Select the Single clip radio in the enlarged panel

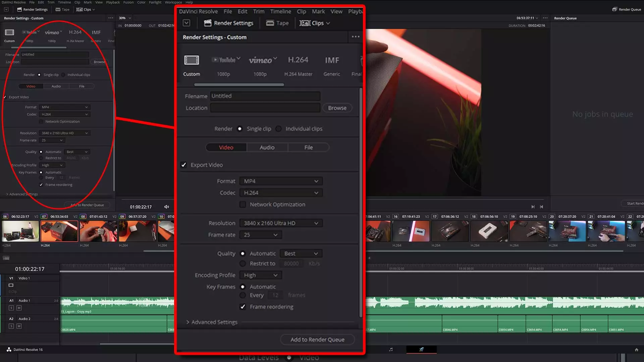pos(239,129)
